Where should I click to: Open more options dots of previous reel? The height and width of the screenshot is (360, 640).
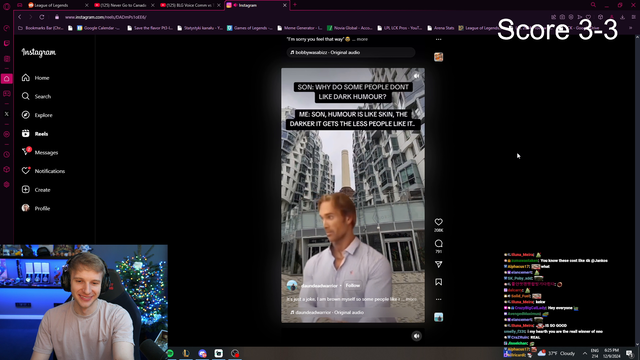click(x=438, y=40)
